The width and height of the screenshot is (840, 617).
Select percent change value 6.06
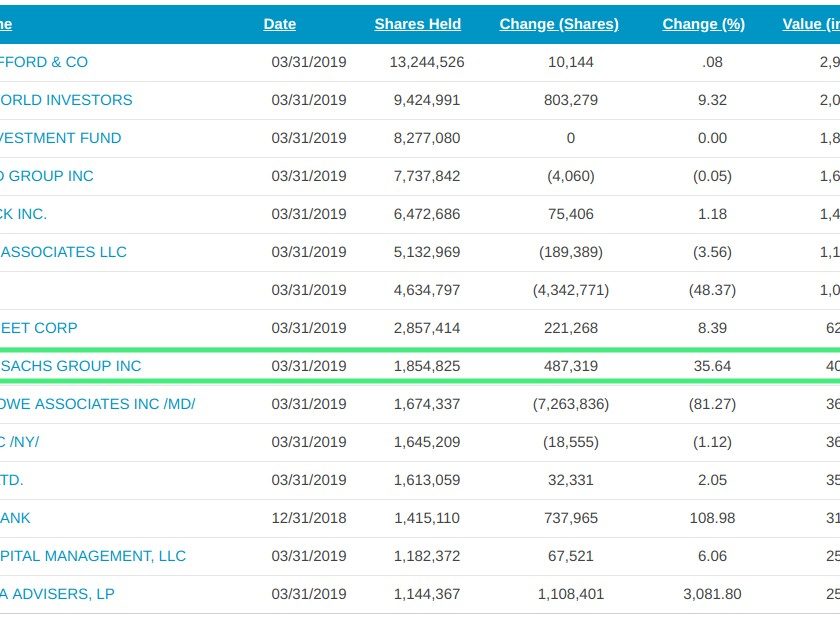point(712,556)
